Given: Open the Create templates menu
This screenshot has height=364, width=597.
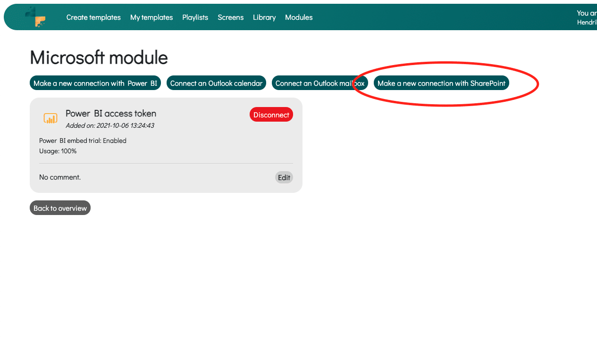Looking at the screenshot, I should pos(93,17).
